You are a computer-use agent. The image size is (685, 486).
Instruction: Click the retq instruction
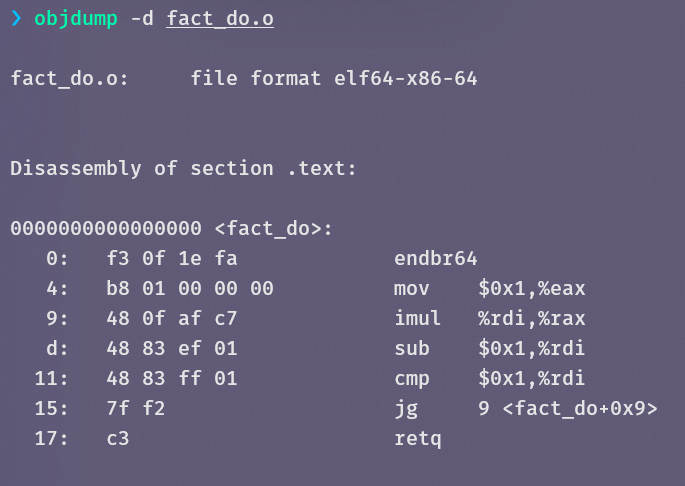(417, 438)
